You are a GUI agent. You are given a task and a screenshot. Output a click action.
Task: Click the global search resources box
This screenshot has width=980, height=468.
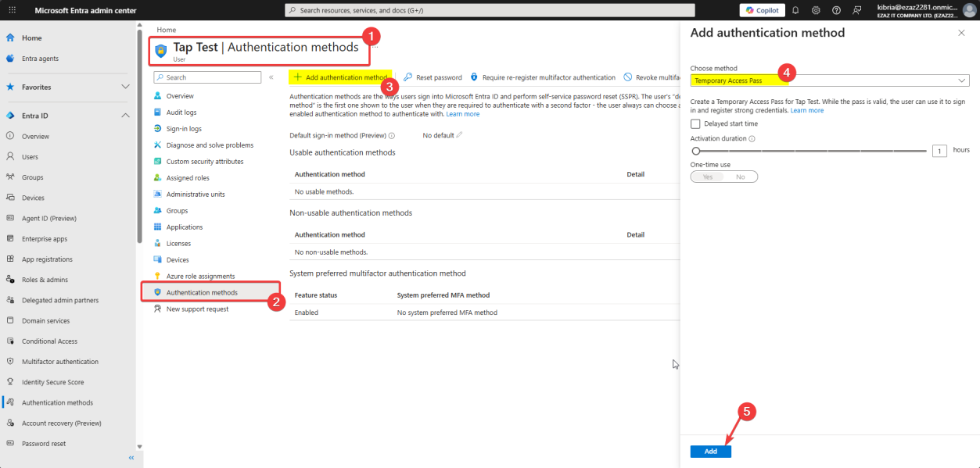[x=490, y=10]
